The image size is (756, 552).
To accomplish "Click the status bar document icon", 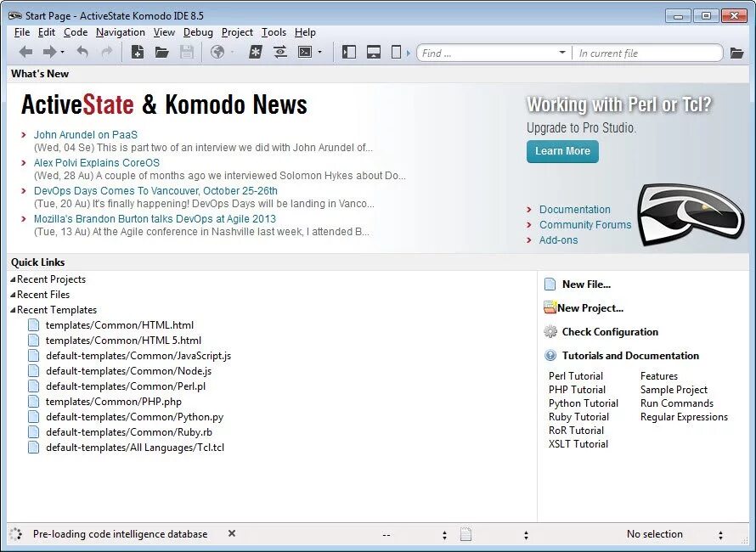I will 465,534.
